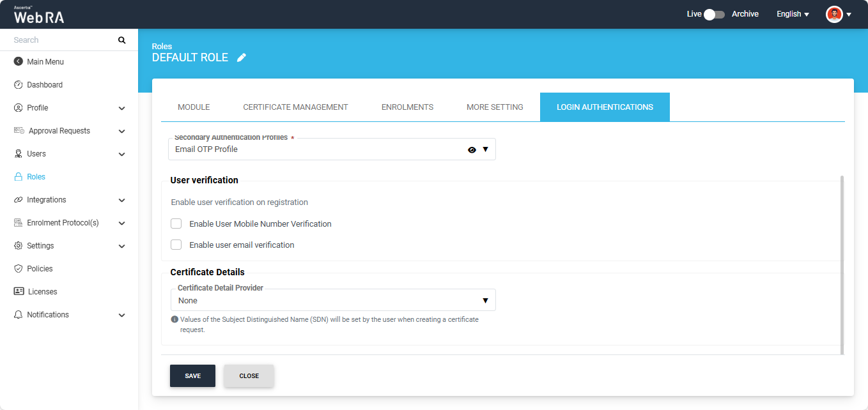Switch to the More Setting tab

495,107
